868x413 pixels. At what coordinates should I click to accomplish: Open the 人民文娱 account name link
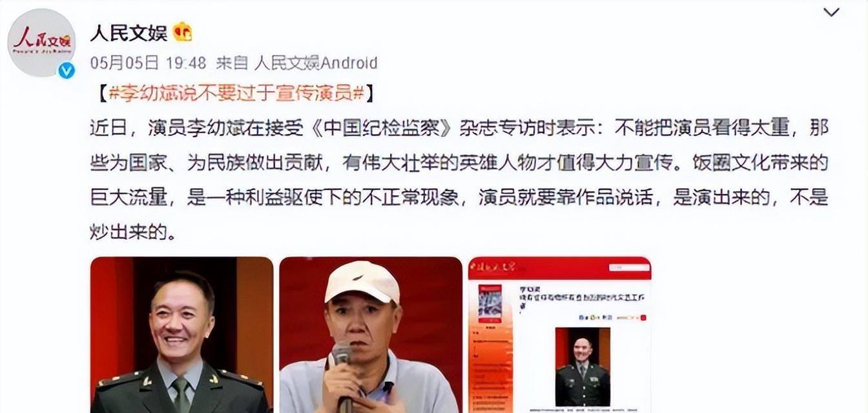click(x=129, y=32)
